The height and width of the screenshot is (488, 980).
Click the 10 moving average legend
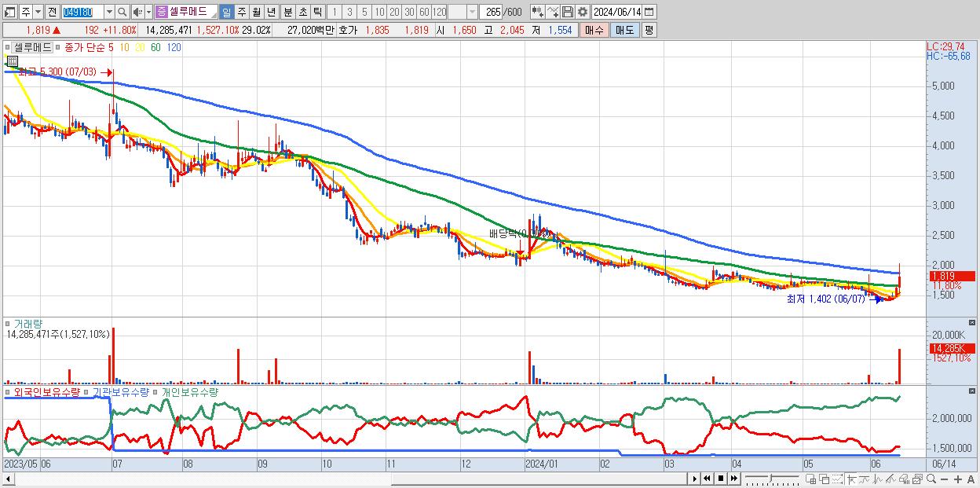125,47
